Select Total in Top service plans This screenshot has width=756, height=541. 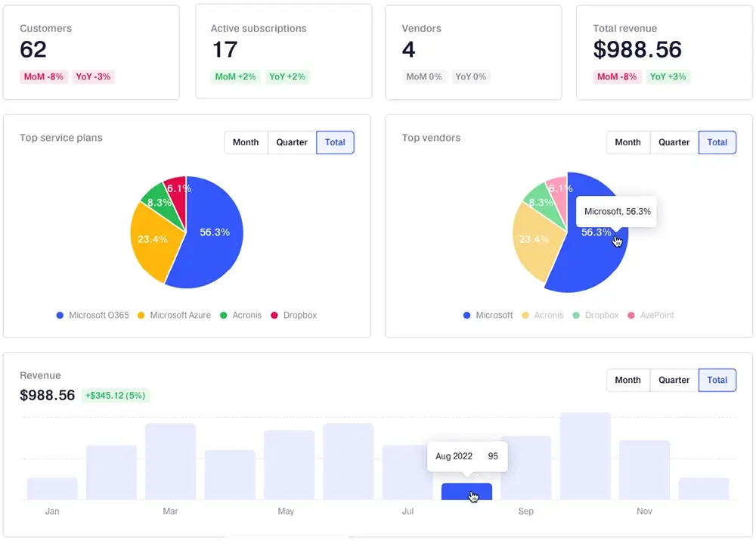[335, 142]
